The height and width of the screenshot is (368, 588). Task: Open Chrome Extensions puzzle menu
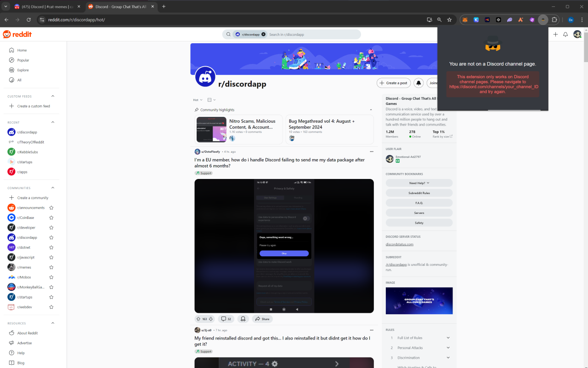554,20
